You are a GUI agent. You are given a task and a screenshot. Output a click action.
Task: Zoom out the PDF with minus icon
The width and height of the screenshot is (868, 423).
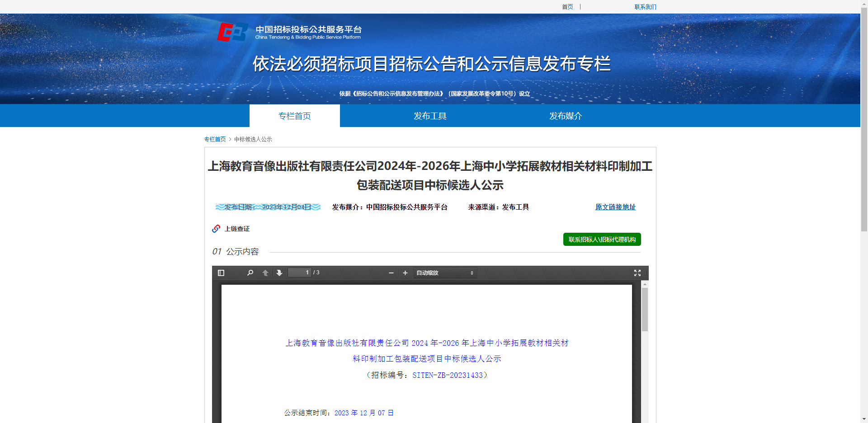coord(391,273)
